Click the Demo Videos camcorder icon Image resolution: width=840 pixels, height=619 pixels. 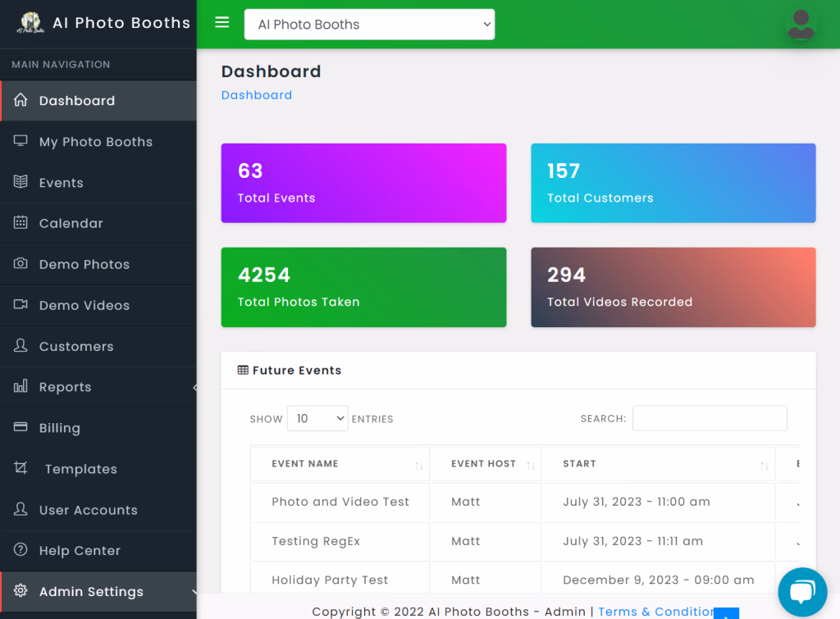[x=21, y=305]
